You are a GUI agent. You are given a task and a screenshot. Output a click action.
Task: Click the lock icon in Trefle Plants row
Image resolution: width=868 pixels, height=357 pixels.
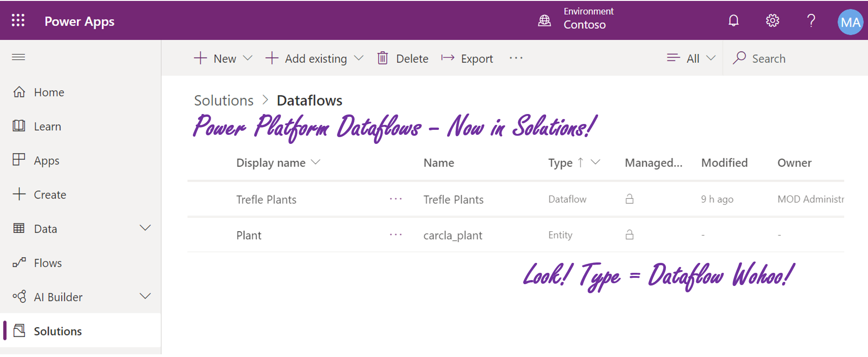coord(629,199)
